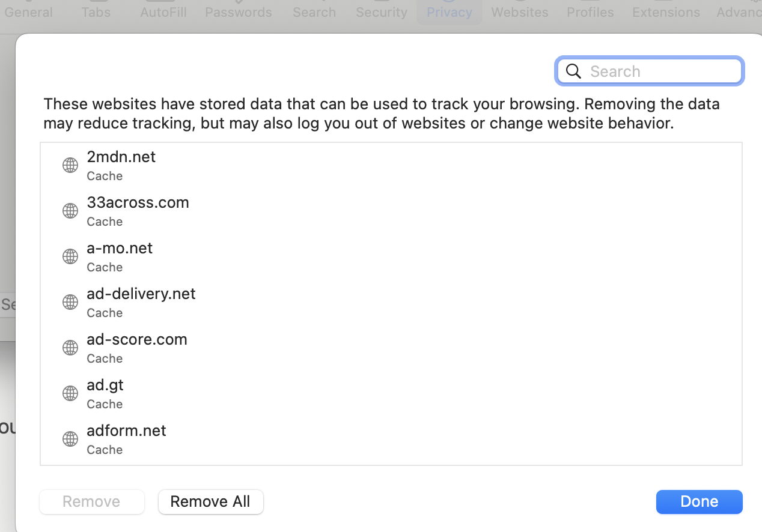This screenshot has height=532, width=762.
Task: Click the magnifying glass search icon
Action: click(574, 71)
